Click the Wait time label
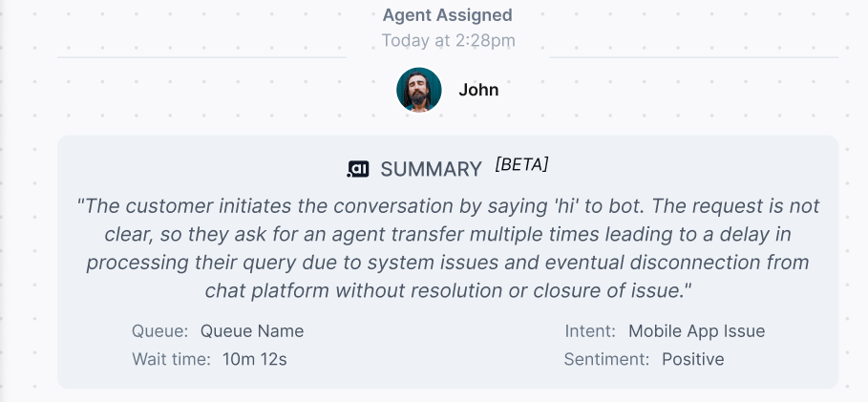Viewport: 868px width, 402px height. click(171, 359)
